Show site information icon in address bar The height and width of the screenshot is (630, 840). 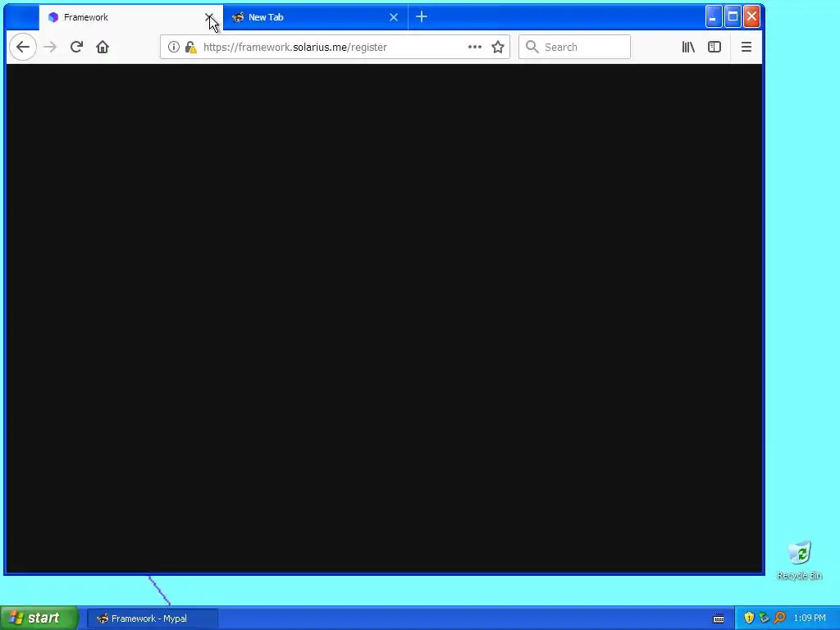point(173,47)
